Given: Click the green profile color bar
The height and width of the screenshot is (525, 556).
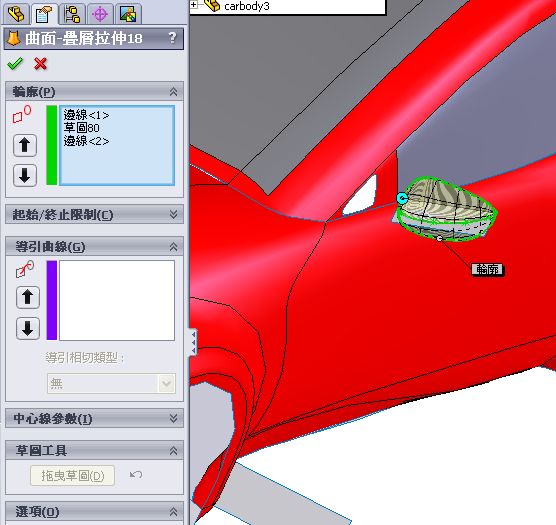Looking at the screenshot, I should point(52,145).
